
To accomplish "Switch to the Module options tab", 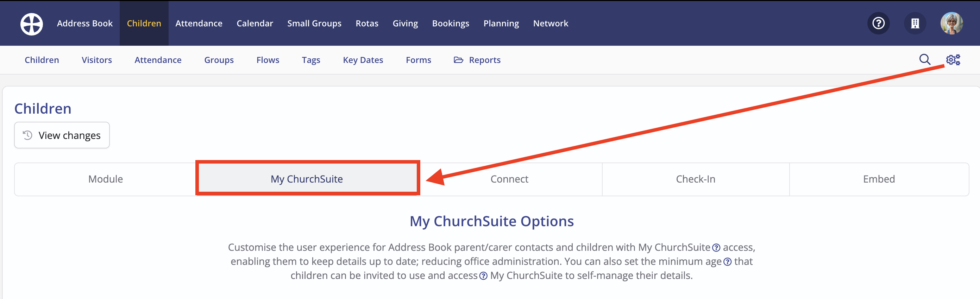I will pos(105,179).
